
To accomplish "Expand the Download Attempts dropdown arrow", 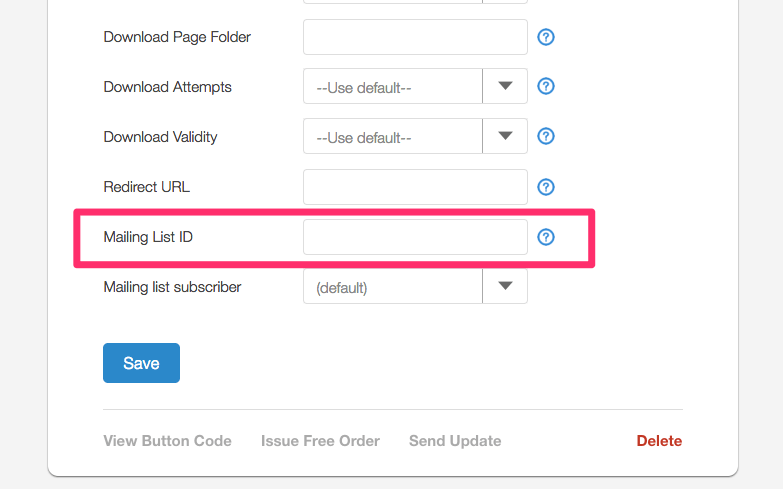I will click(505, 86).
